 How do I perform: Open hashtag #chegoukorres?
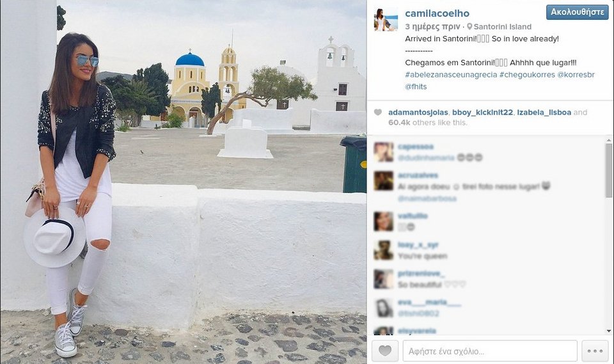click(x=527, y=74)
